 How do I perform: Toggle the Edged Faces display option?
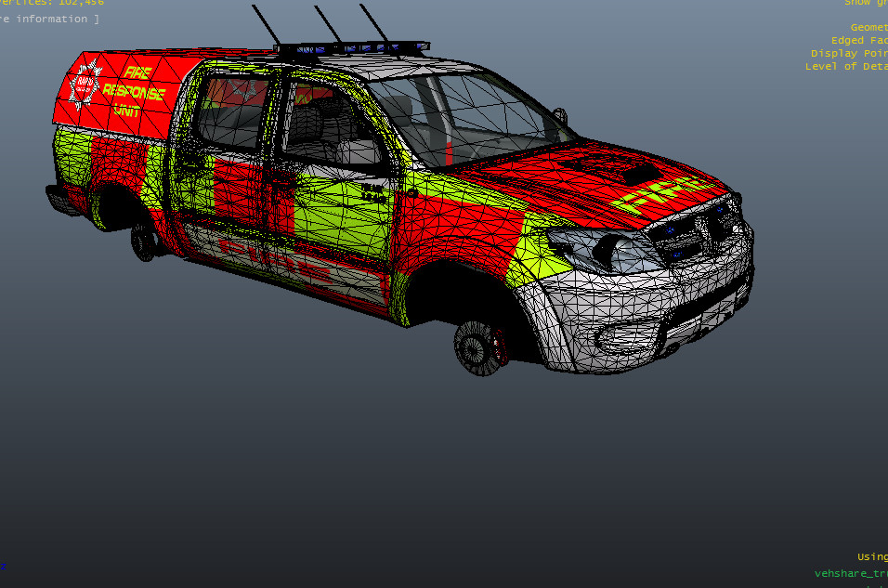(x=859, y=41)
